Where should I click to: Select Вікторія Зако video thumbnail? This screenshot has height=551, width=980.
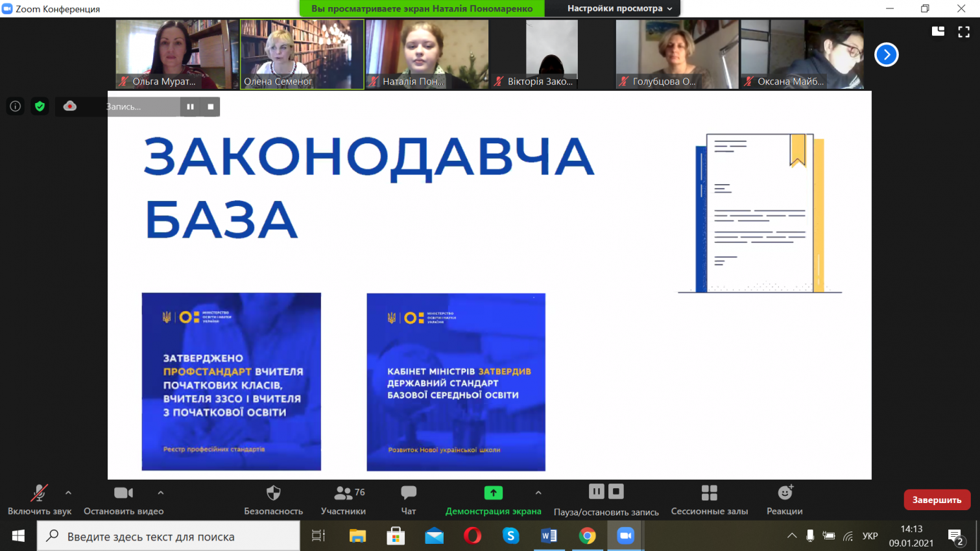coord(552,54)
